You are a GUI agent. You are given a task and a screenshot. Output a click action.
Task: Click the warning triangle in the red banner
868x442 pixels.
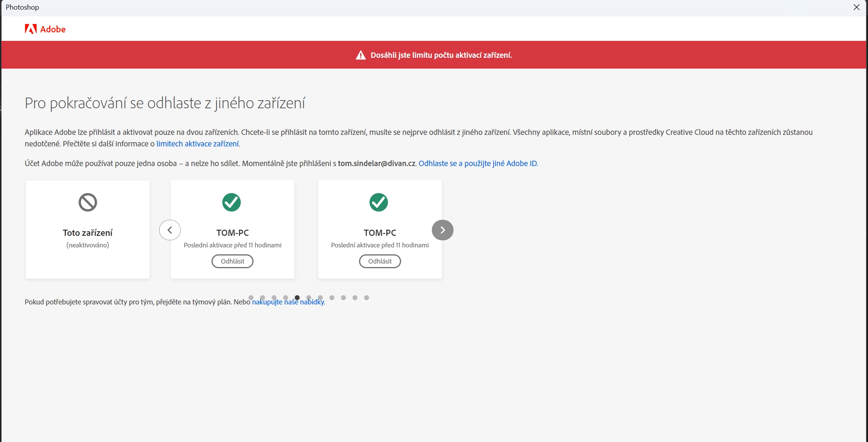click(x=361, y=55)
